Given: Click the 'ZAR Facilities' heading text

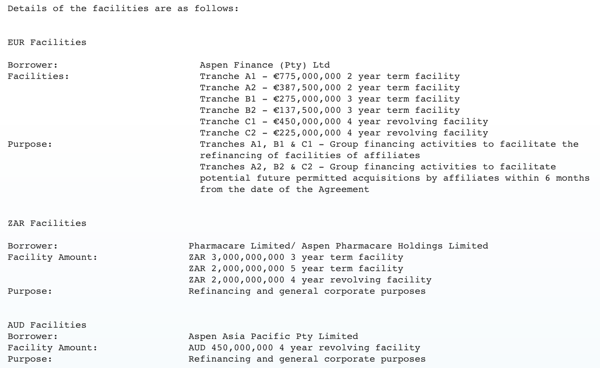Looking at the screenshot, I should coord(47,223).
